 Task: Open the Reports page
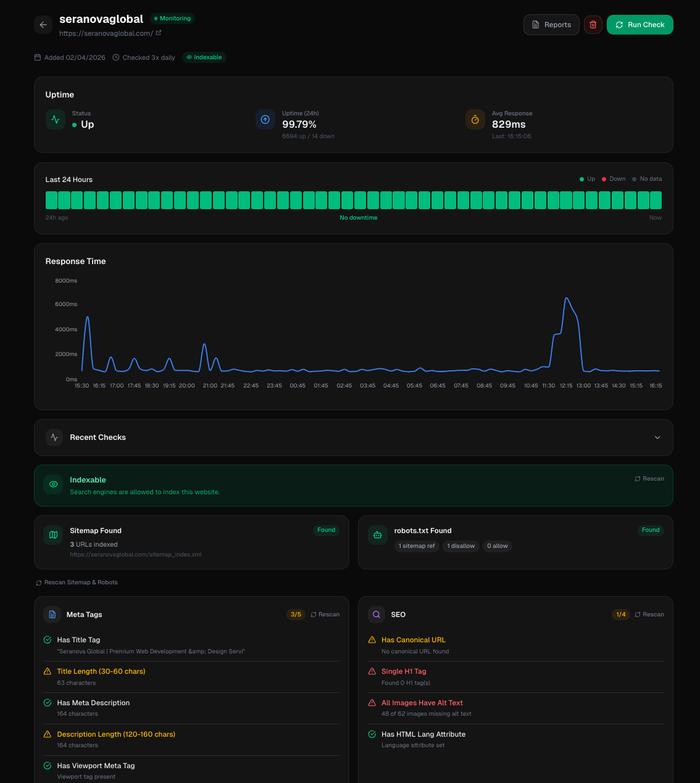click(551, 25)
